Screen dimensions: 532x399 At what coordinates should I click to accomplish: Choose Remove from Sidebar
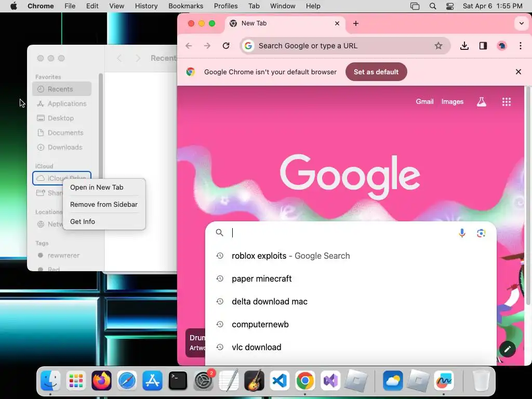pyautogui.click(x=104, y=204)
